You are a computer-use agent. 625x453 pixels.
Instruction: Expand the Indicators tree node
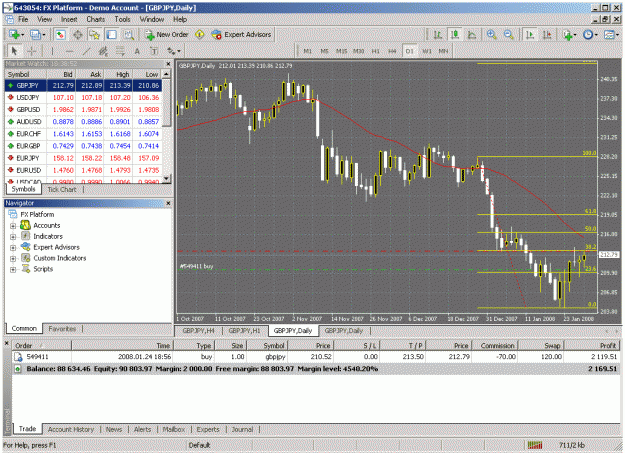[x=13, y=236]
